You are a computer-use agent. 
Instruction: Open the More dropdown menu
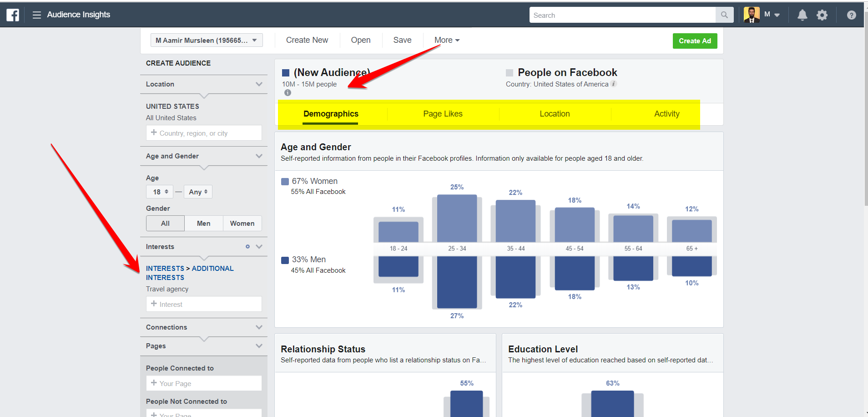pos(447,40)
